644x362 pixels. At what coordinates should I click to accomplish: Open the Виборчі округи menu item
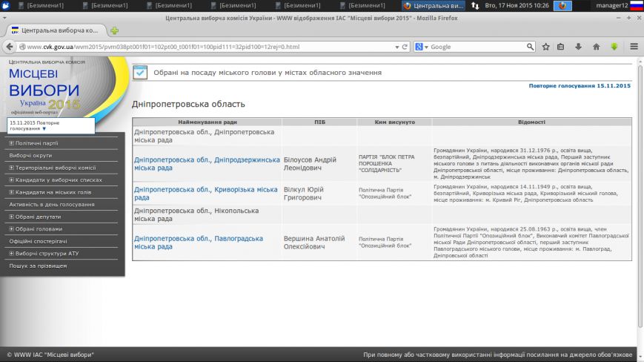(30, 155)
